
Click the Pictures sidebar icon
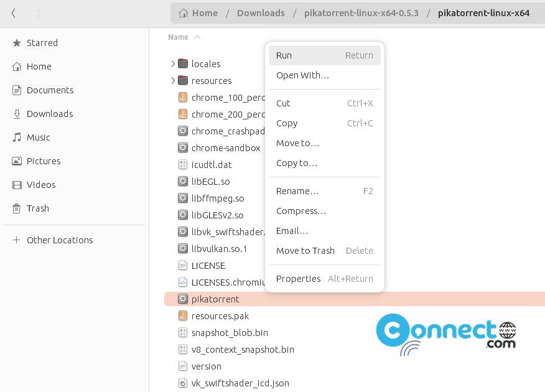click(x=16, y=161)
